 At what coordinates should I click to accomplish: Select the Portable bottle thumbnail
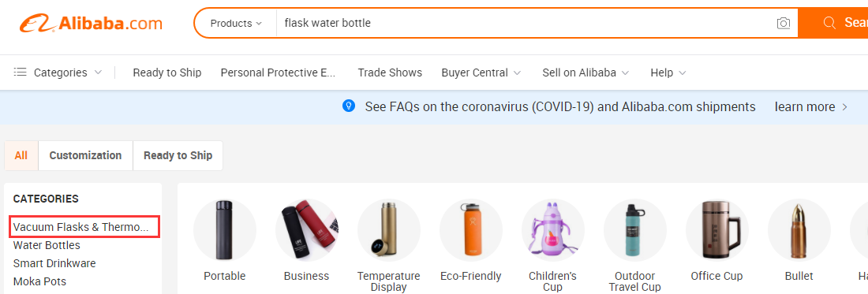tap(225, 230)
